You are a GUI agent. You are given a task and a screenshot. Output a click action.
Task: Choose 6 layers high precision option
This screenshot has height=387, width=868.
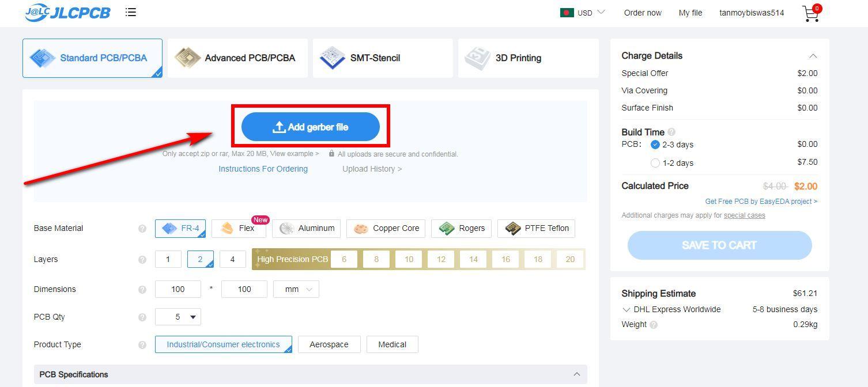pos(344,259)
